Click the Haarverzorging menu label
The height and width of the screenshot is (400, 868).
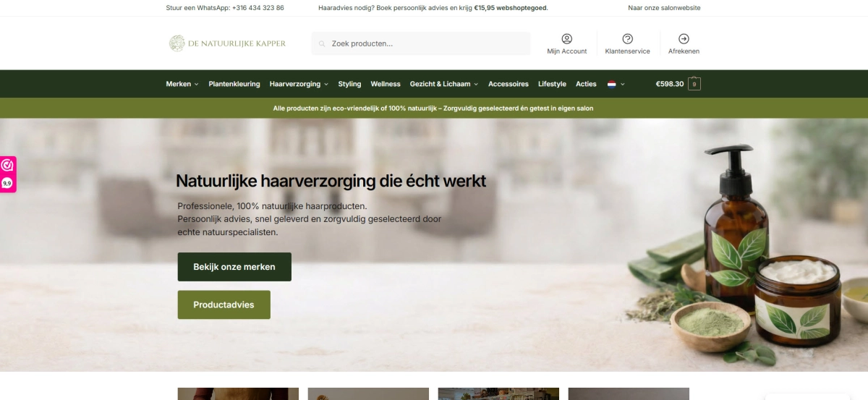click(295, 84)
